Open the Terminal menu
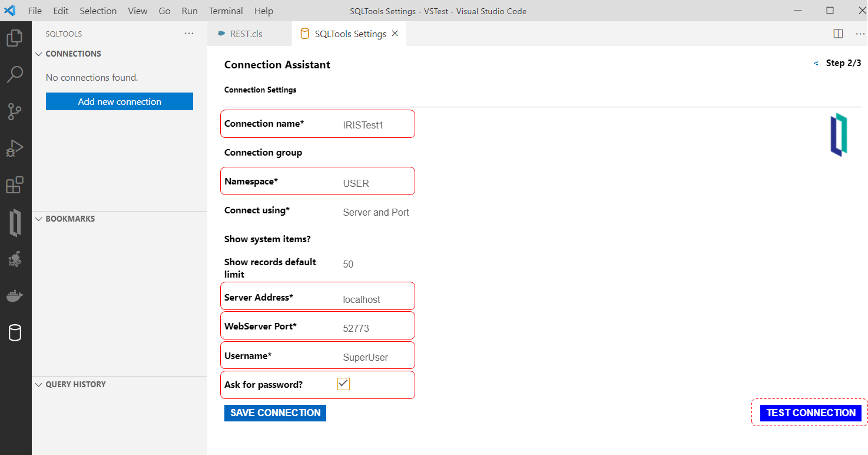Image resolution: width=868 pixels, height=455 pixels. pyautogui.click(x=226, y=11)
